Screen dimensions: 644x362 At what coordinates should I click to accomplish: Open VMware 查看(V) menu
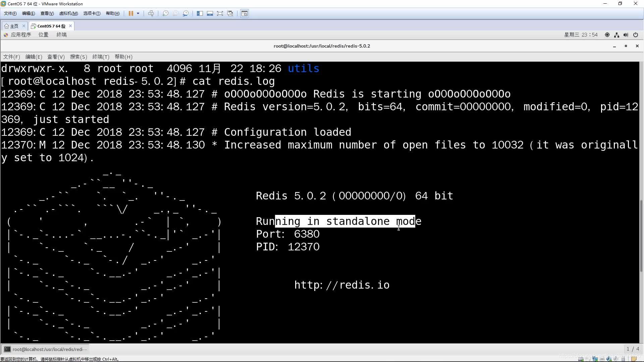(x=47, y=13)
